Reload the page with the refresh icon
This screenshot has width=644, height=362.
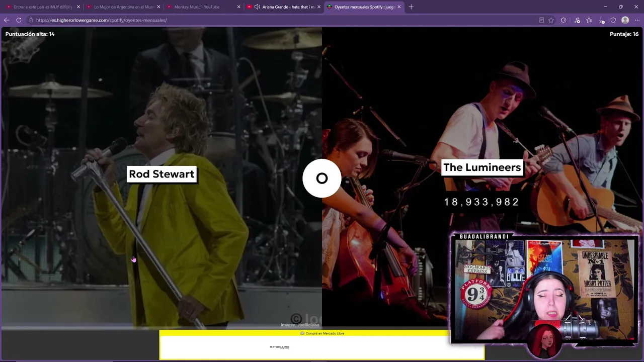click(19, 20)
